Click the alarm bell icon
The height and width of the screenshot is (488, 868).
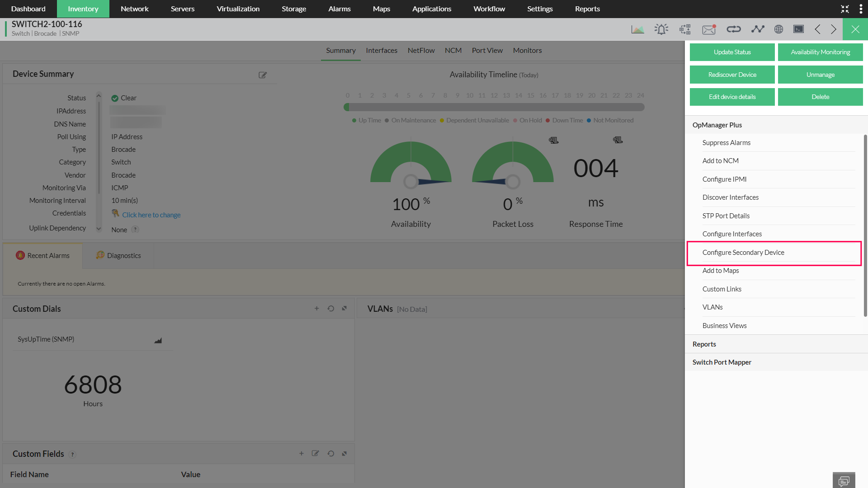coord(661,29)
